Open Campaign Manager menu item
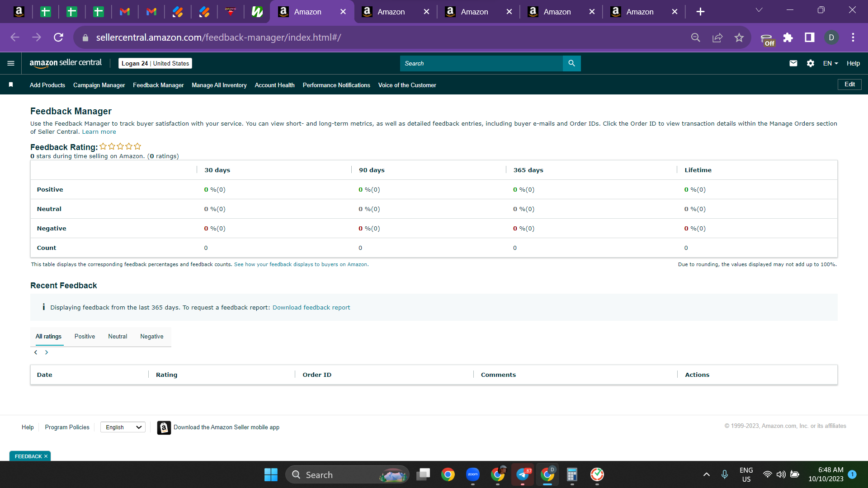 click(99, 85)
